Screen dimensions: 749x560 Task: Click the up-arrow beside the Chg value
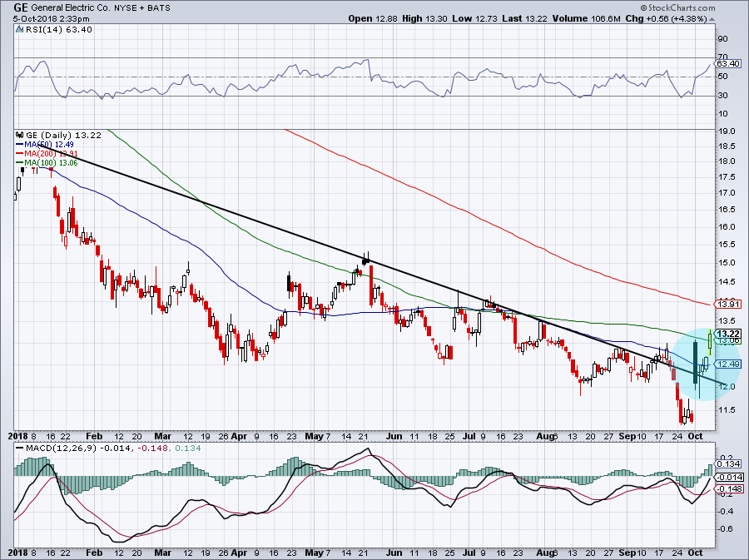pos(712,19)
